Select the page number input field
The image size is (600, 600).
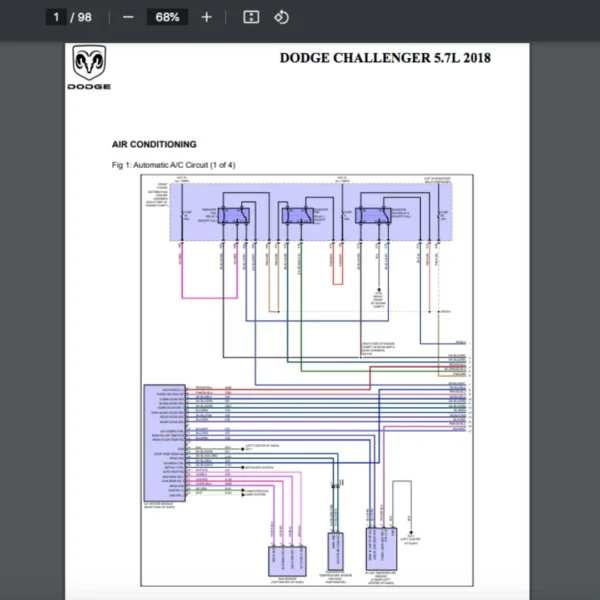click(x=58, y=17)
